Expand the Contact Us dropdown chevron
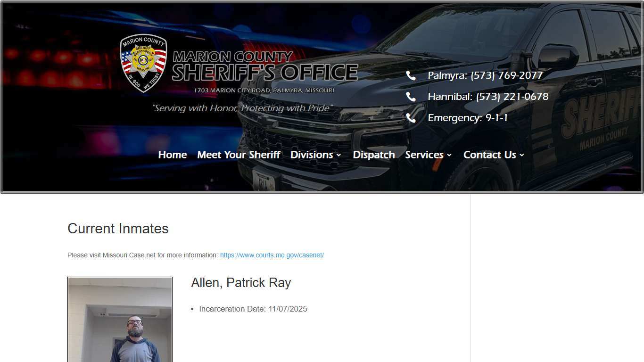Image resolution: width=644 pixels, height=362 pixels. pyautogui.click(x=522, y=156)
